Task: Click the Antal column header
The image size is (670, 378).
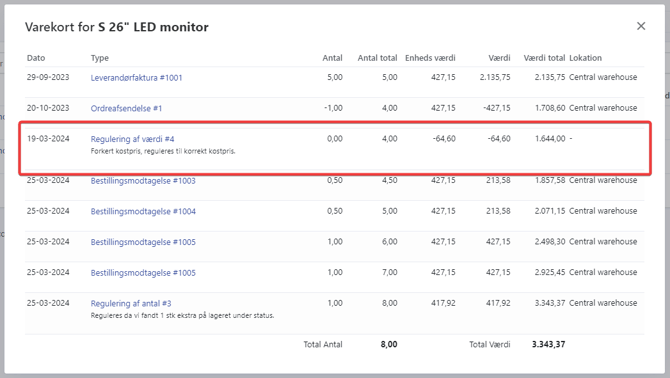Action: (332, 58)
